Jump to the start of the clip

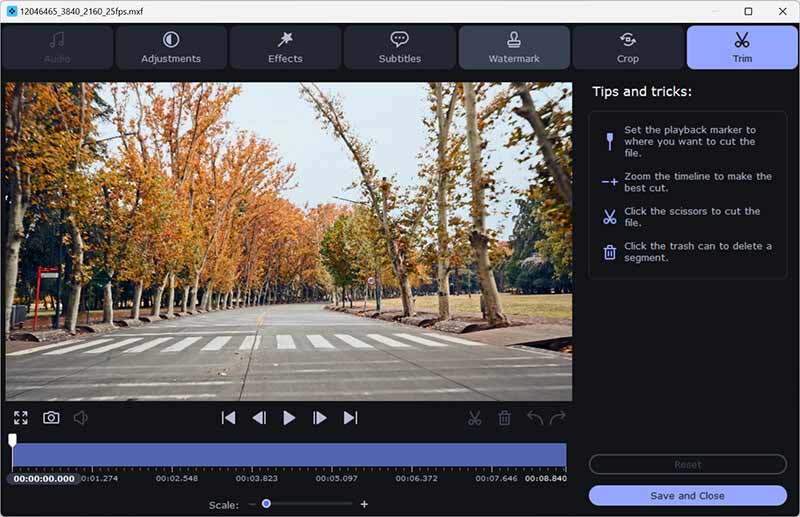coord(229,418)
